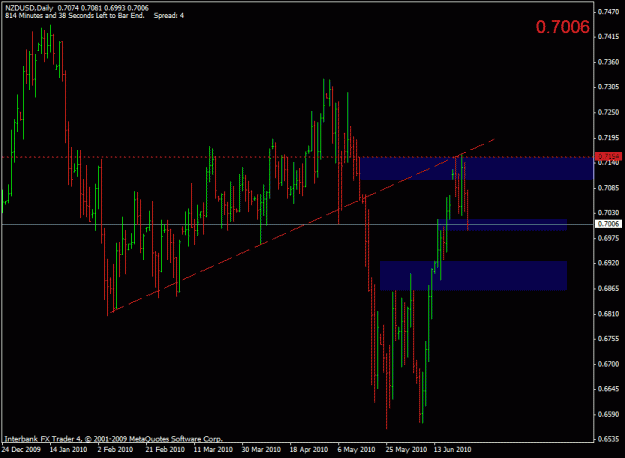Click the 0.7195 price axis label
Viewport: 625px width, 458px height.
(608, 138)
